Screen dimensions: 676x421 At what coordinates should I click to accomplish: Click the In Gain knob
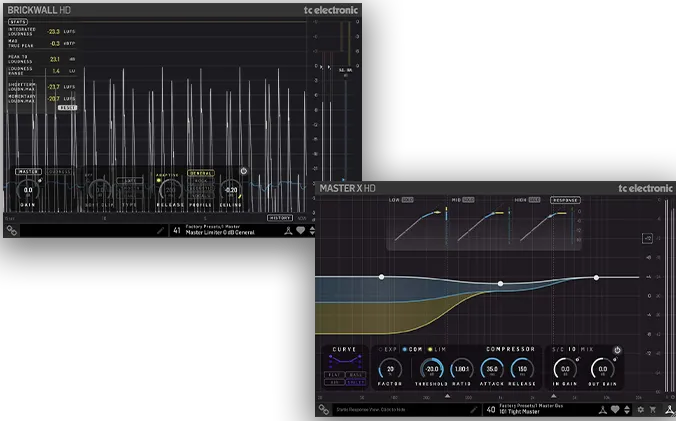(565, 369)
